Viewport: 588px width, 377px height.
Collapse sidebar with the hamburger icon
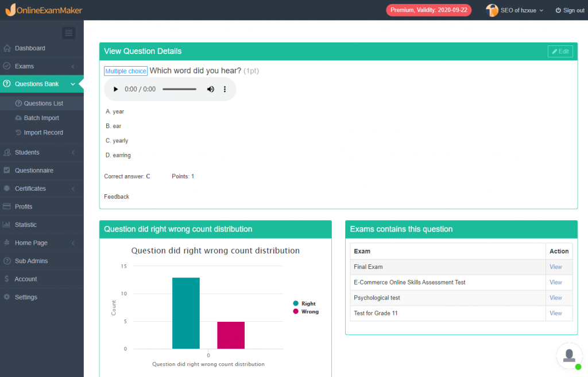click(x=69, y=33)
